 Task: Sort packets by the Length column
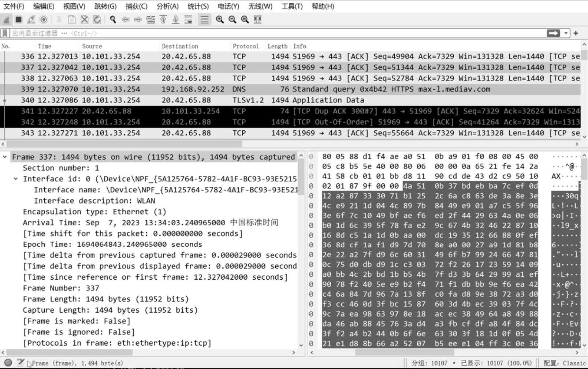click(278, 46)
